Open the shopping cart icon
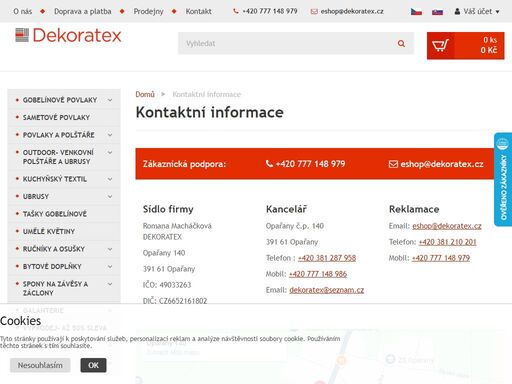Viewport: 512px width, 384px height. click(x=440, y=45)
